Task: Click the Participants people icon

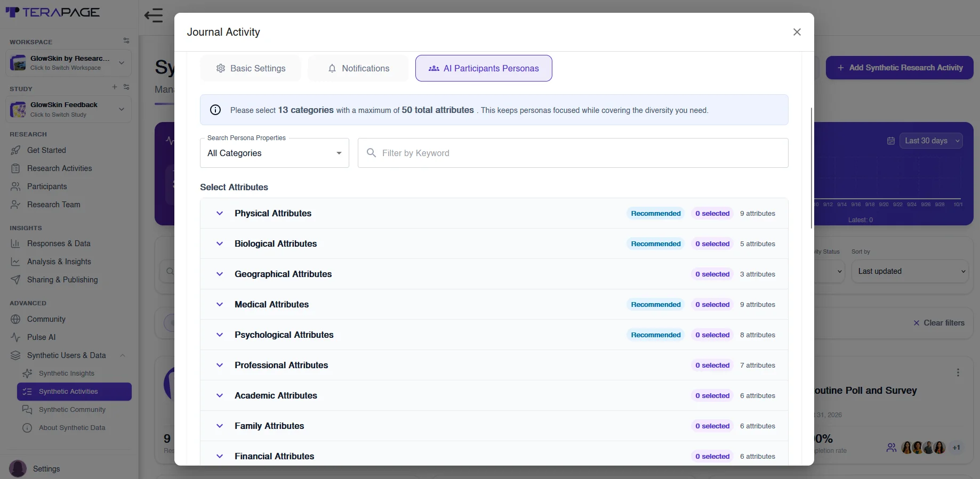Action: [x=15, y=186]
